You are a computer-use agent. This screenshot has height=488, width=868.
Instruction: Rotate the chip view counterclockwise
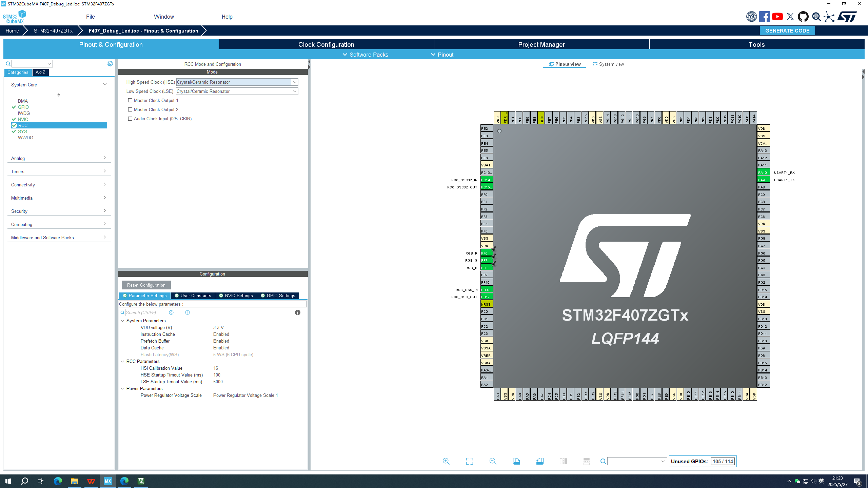(540, 461)
